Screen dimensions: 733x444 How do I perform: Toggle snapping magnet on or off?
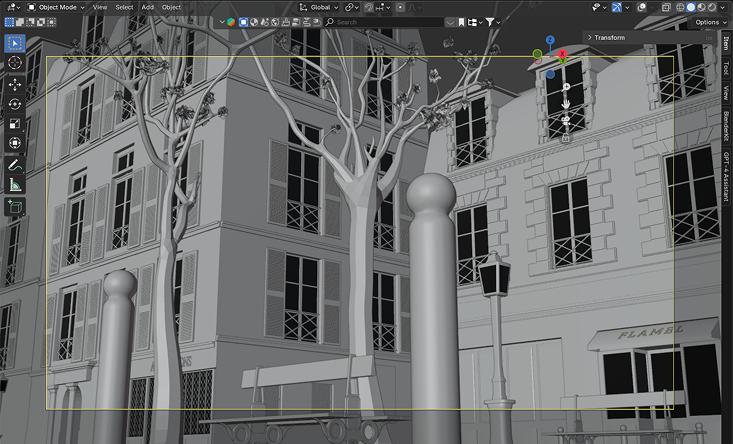pyautogui.click(x=369, y=7)
